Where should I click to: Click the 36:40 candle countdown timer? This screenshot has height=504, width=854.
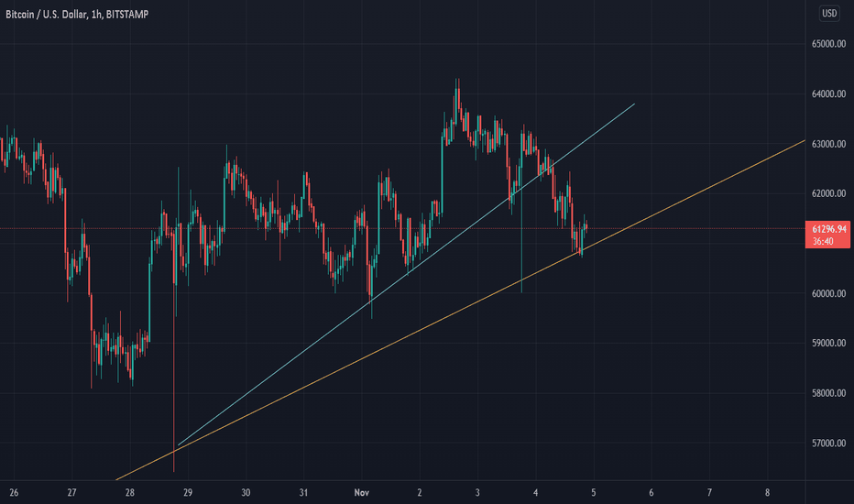coord(823,241)
